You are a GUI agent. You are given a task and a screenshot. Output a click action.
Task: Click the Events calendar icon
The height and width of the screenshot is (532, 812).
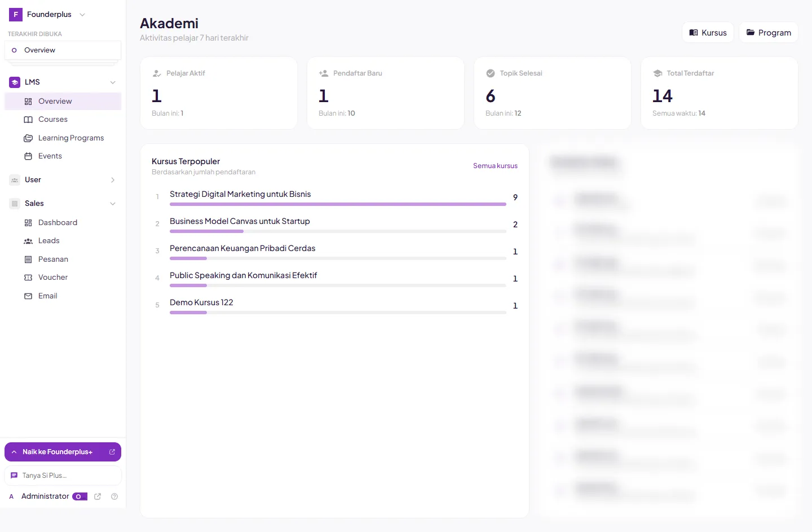[28, 156]
